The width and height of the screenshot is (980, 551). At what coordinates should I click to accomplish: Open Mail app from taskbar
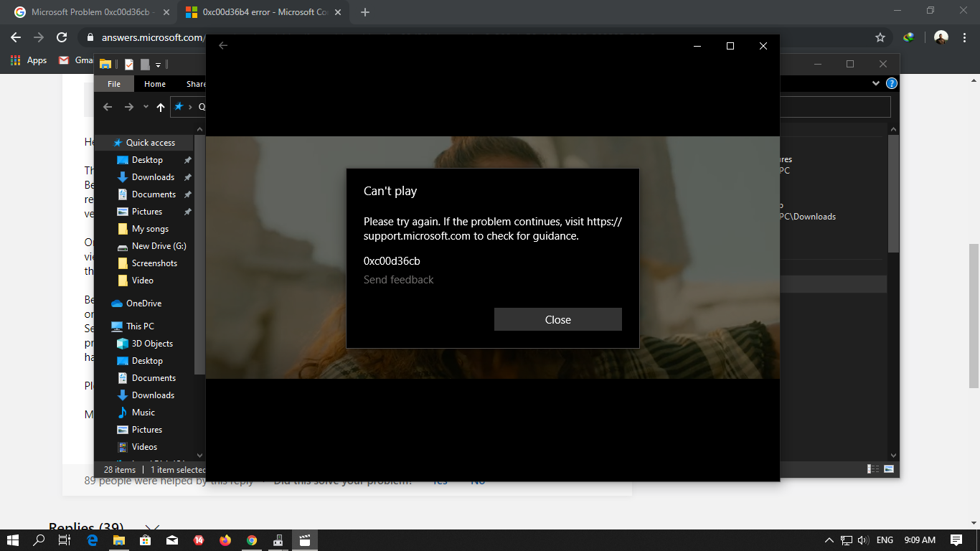tap(172, 540)
